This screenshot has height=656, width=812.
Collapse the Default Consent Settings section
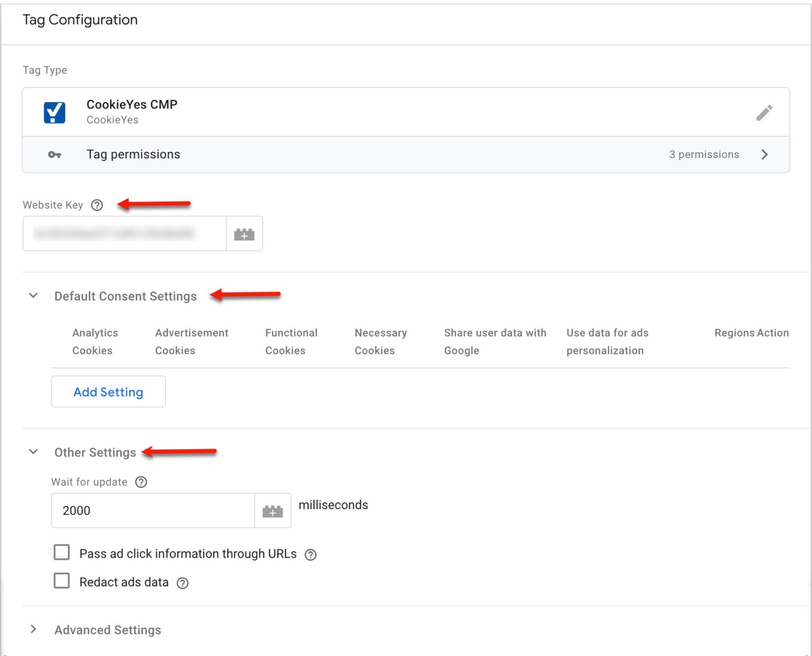pyautogui.click(x=33, y=295)
